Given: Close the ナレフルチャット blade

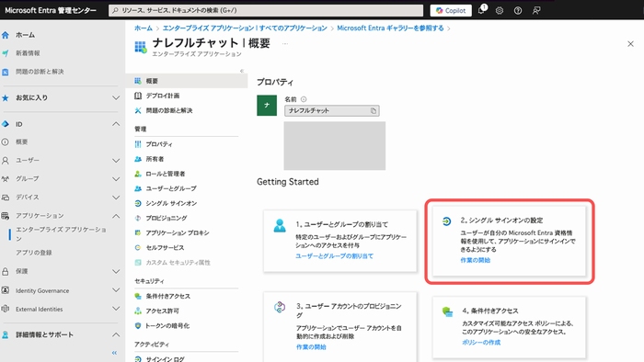Looking at the screenshot, I should point(630,44).
